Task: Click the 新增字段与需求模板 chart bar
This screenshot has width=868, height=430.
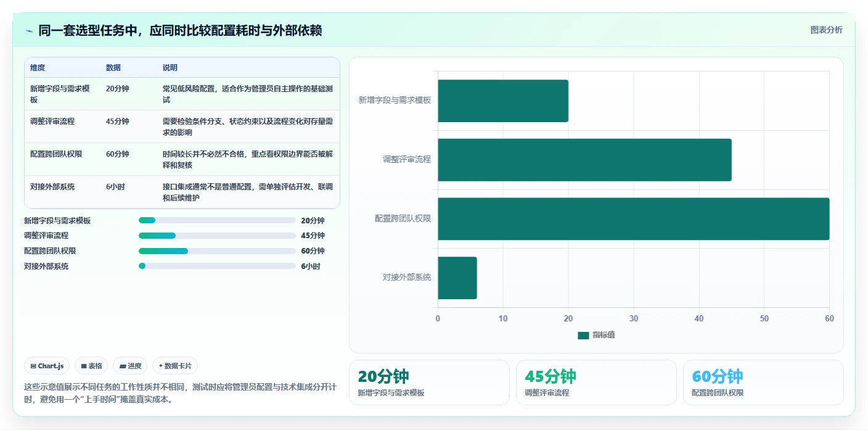Action: [x=503, y=101]
